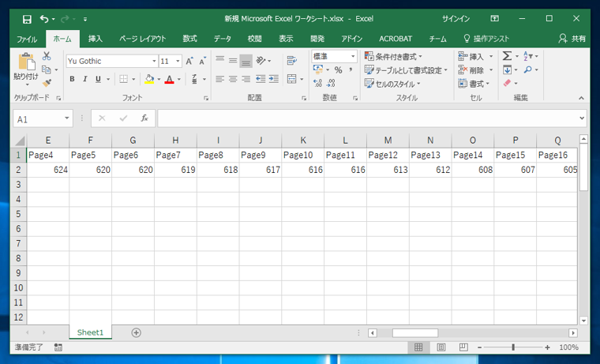Image resolution: width=600 pixels, height=364 pixels.
Task: Collapse the ribbon
Action: (581, 98)
